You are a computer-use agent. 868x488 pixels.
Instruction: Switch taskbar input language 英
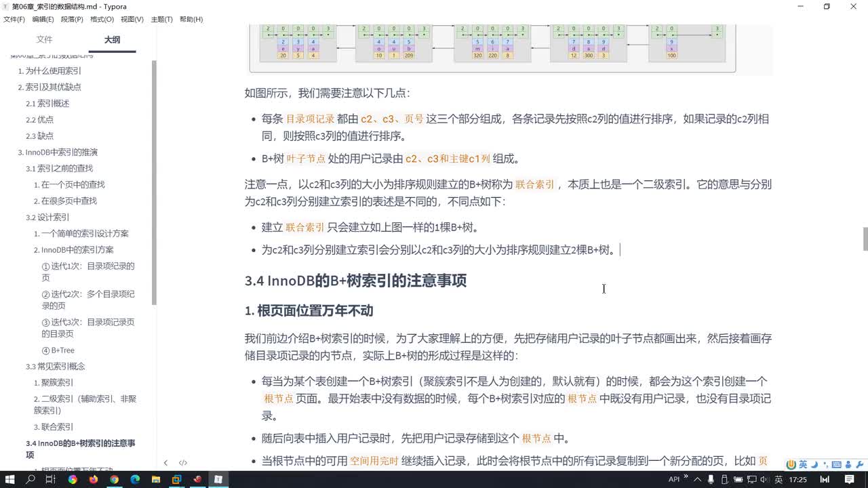(778, 479)
